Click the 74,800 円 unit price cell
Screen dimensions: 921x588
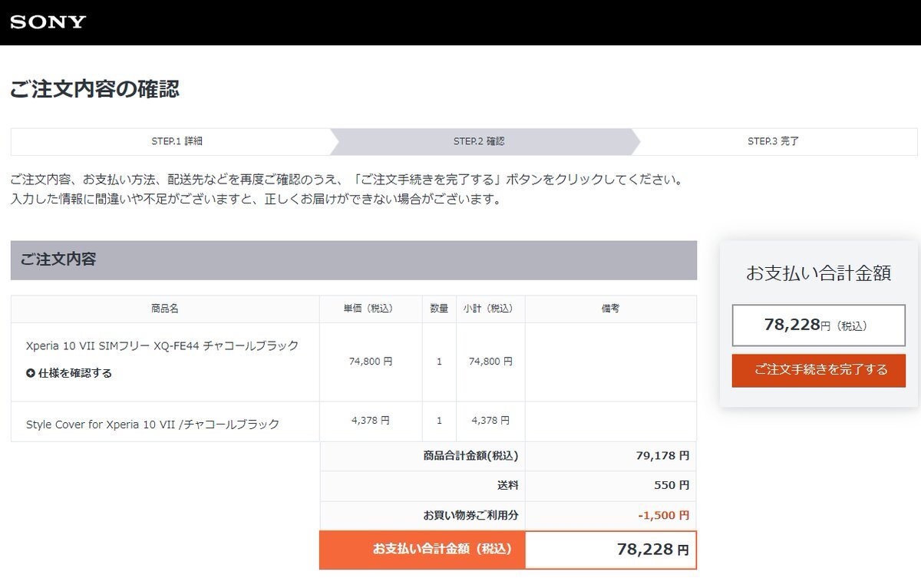click(x=370, y=361)
